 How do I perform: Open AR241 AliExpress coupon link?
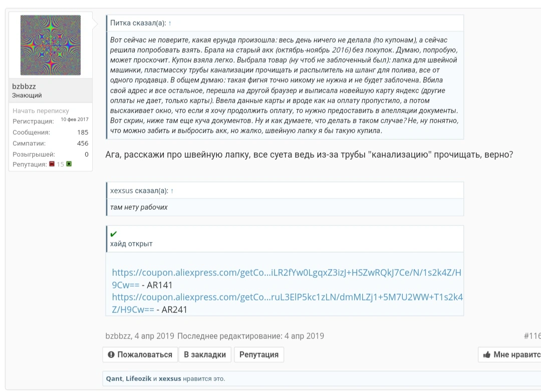tap(288, 303)
